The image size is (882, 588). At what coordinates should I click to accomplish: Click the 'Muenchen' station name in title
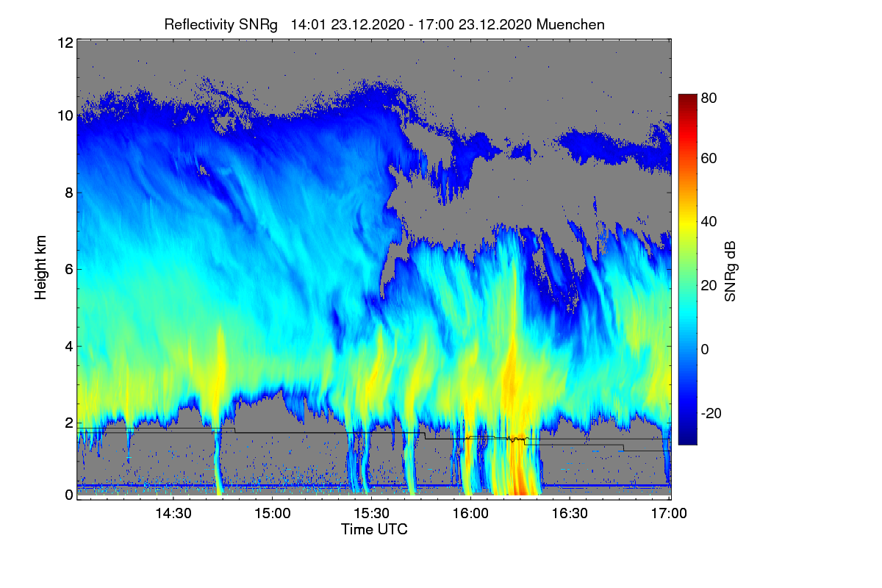click(570, 24)
